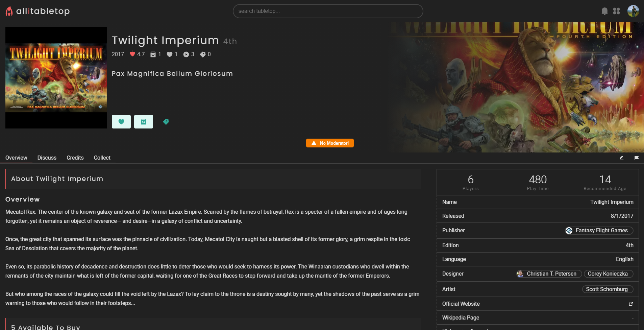Viewport: 644px width, 330px height.
Task: Add game to wishlist with heart button
Action: 121,122
